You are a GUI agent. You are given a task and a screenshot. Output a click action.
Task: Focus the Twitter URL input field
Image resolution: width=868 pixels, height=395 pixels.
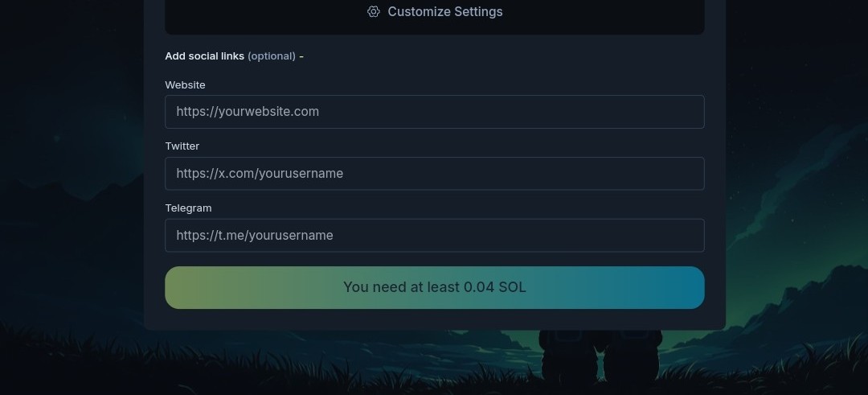point(435,174)
